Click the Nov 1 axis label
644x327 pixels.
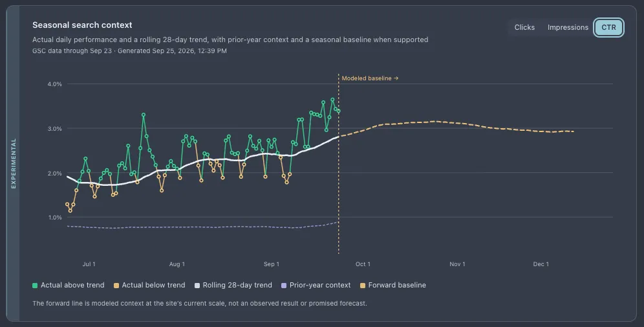(457, 264)
